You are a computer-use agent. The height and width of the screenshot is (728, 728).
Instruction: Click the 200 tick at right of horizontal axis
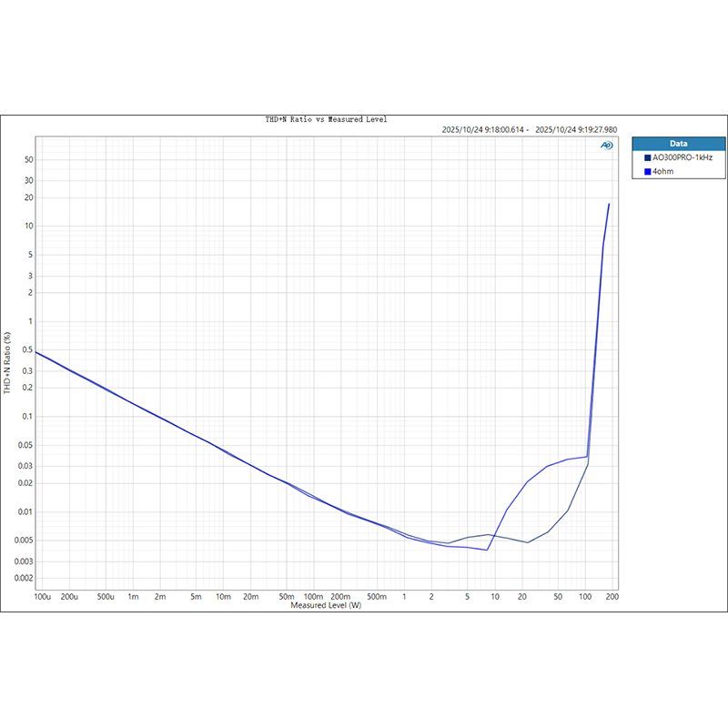point(612,597)
